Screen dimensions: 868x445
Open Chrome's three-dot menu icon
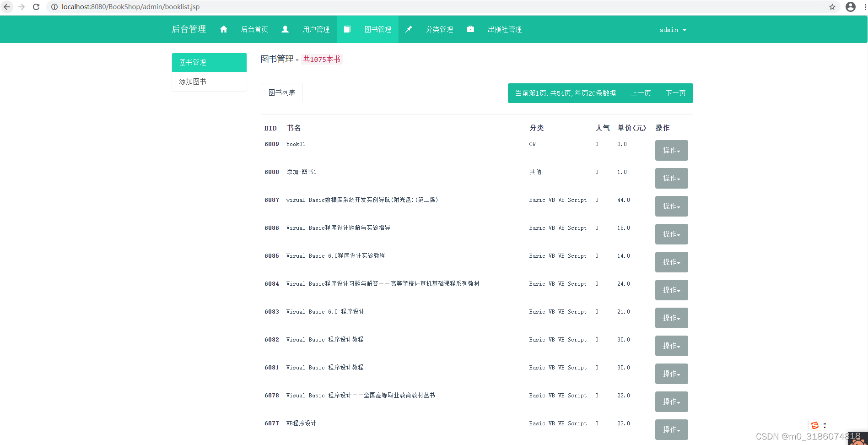(x=864, y=7)
